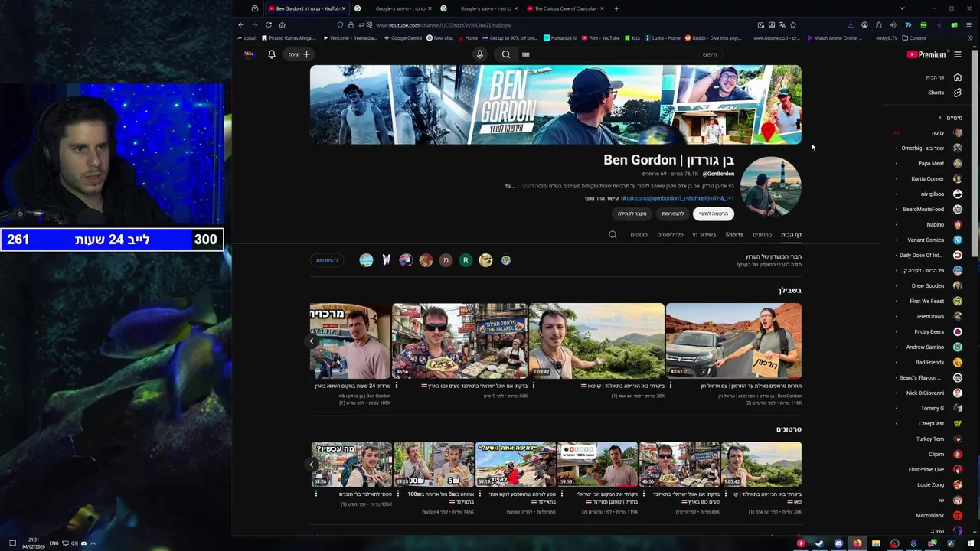
Task: Switch to the playlists channel tab
Action: pyautogui.click(x=670, y=235)
